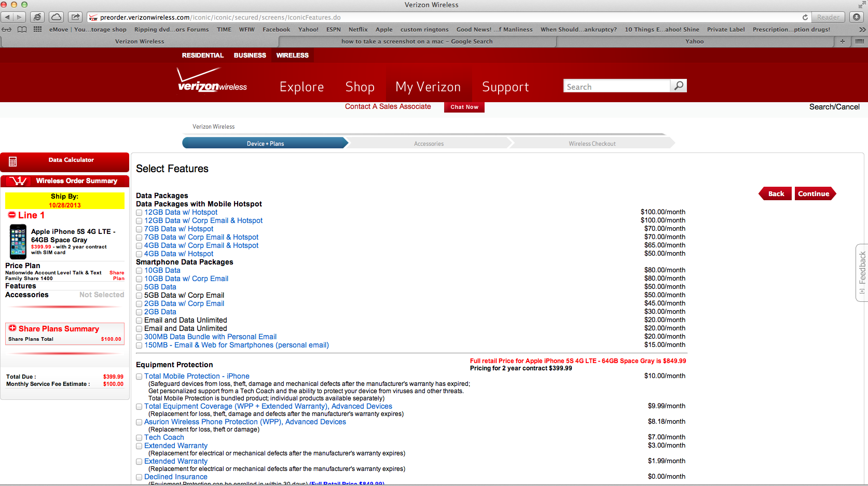
Task: Open iCloud tabs cloud icon
Action: [x=56, y=17]
